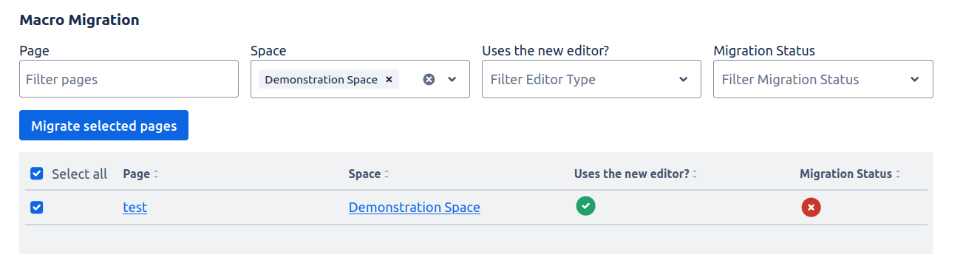Click the Space column header label

pyautogui.click(x=364, y=174)
